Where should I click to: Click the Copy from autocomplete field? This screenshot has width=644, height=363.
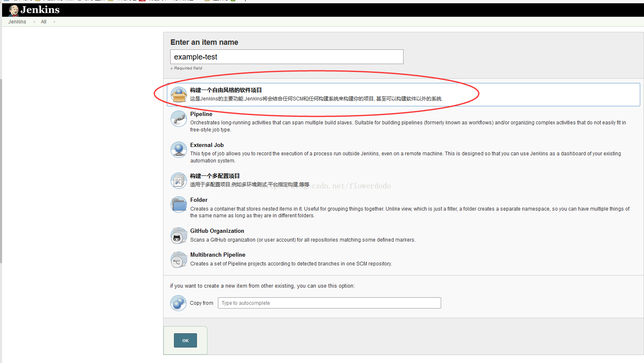[330, 303]
